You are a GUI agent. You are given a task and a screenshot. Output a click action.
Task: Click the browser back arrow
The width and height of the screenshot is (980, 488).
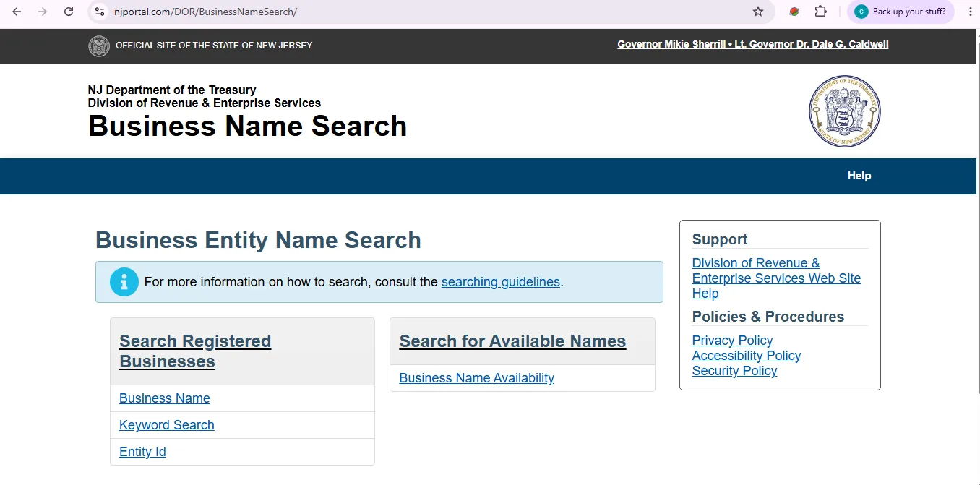point(17,12)
